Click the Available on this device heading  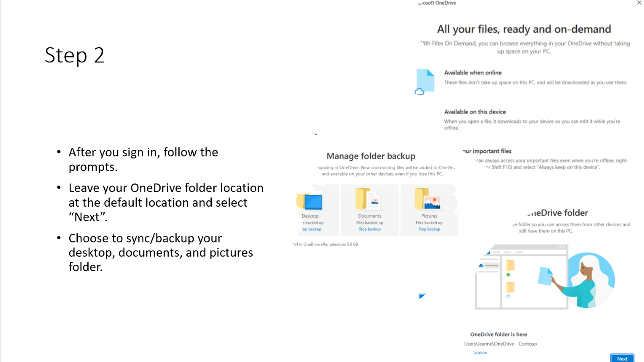coord(475,112)
